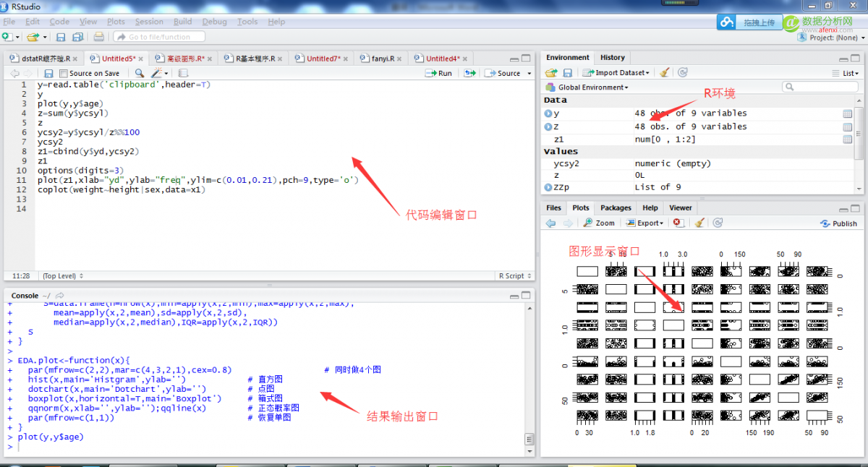
Task: Click the Print icon in toolbar
Action: (99, 37)
